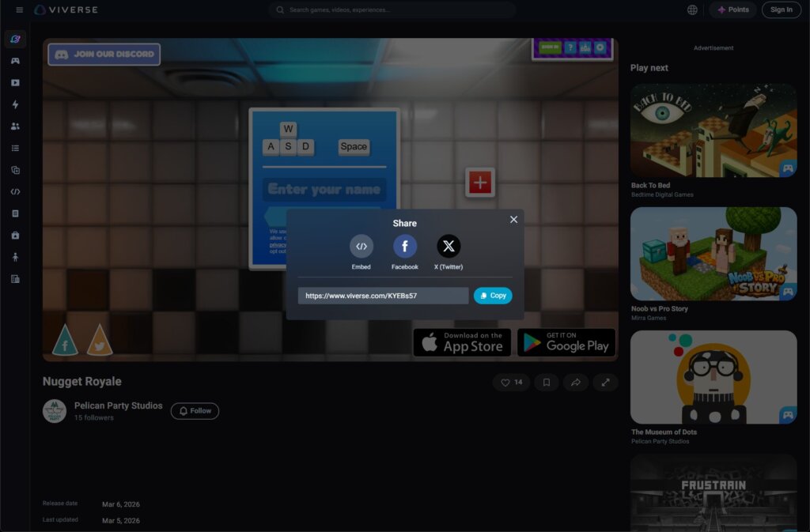The width and height of the screenshot is (810, 532).
Task: Click the red plus button in game
Action: coord(480,182)
